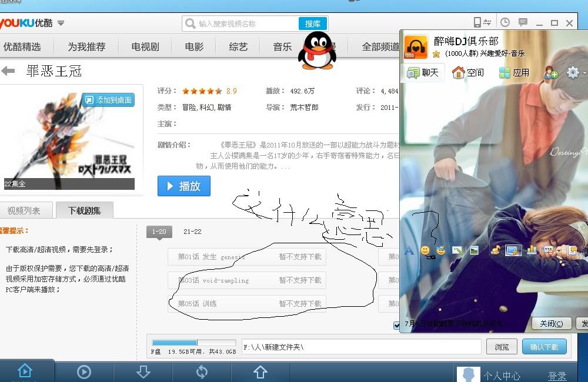This screenshot has width=588, height=382.
Task: Toggle the checkbox left of QQ window bottom edge
Action: pos(396,326)
